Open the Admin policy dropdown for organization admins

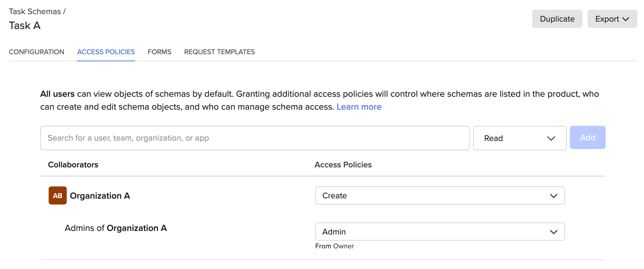[x=440, y=232]
